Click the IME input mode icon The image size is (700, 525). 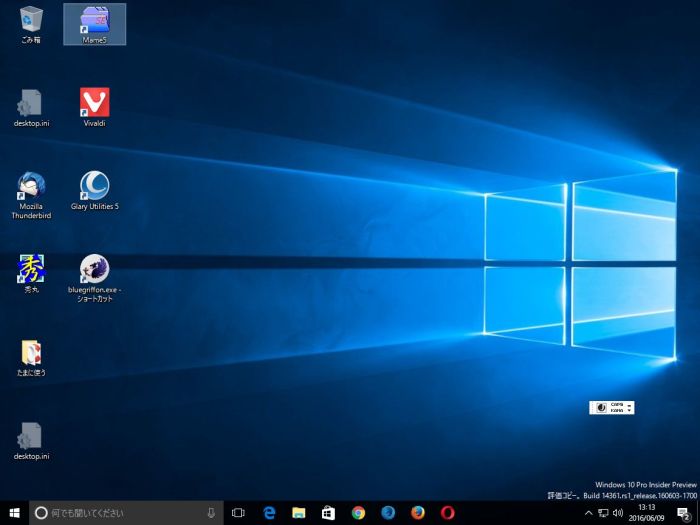click(x=601, y=407)
